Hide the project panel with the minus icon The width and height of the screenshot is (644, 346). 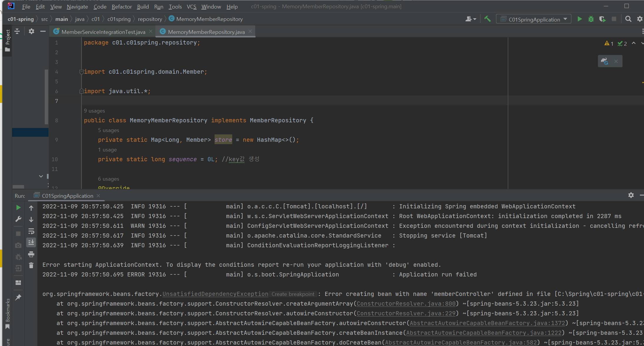point(43,31)
